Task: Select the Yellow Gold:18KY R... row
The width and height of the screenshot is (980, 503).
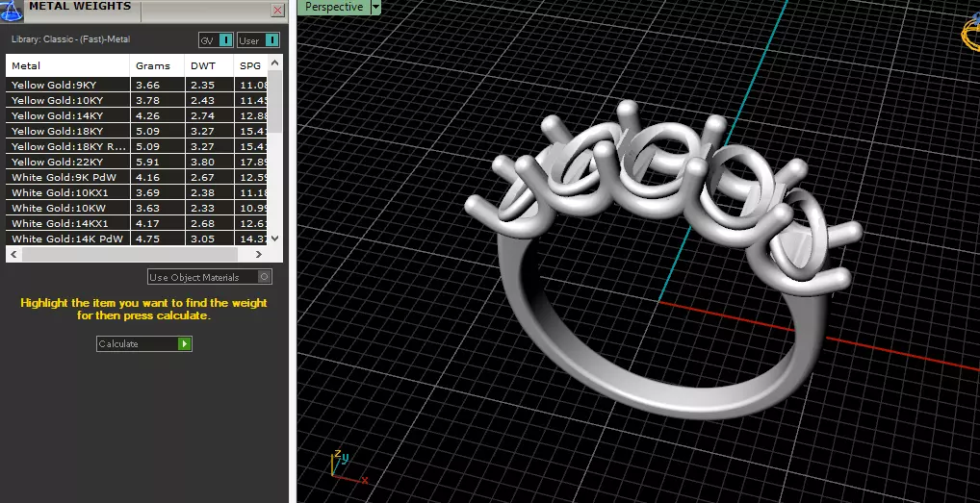Action: click(137, 146)
